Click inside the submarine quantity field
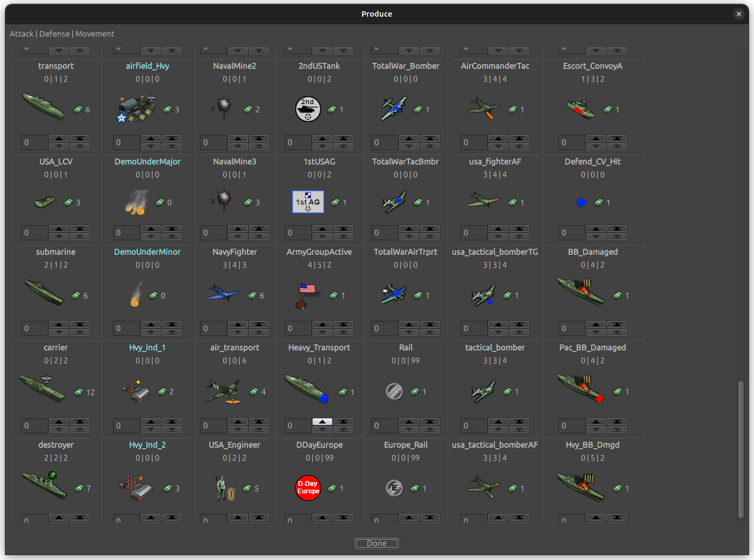This screenshot has height=560, width=754. (x=34, y=328)
